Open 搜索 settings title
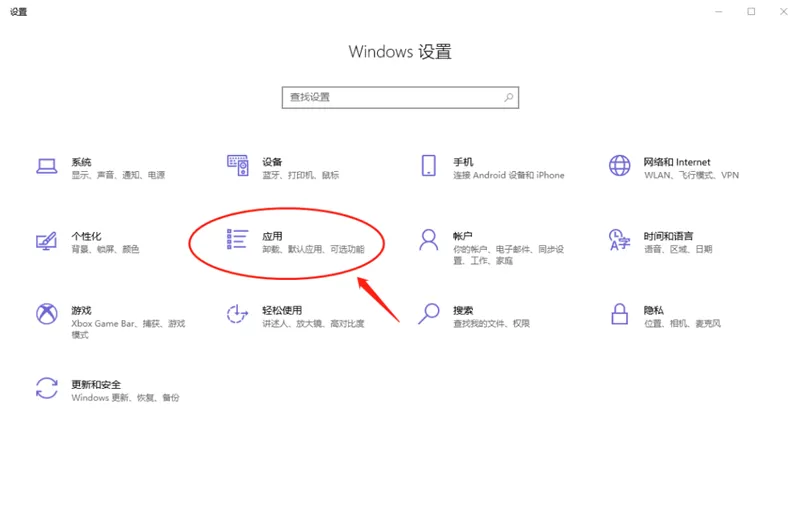The image size is (800, 513). [463, 310]
